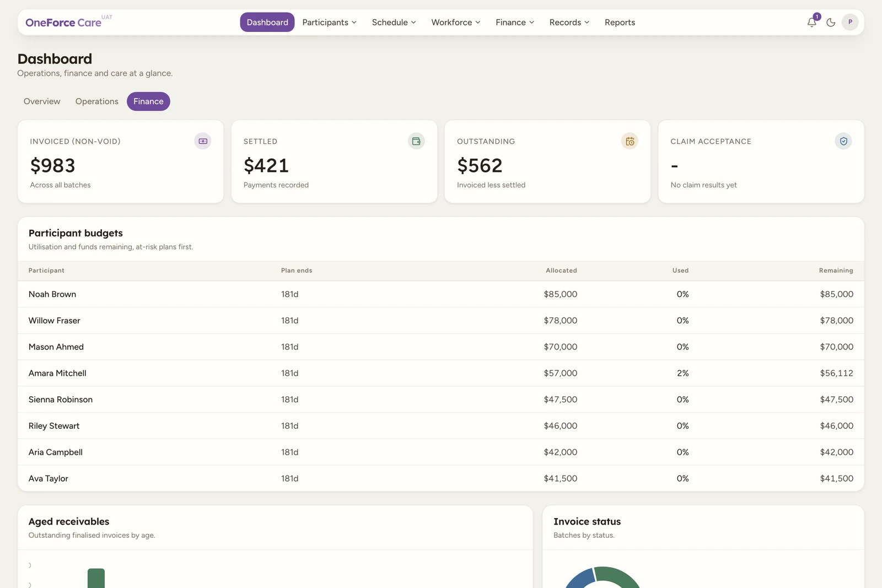The width and height of the screenshot is (882, 588).
Task: Click the $562 outstanding amount
Action: coord(480,165)
